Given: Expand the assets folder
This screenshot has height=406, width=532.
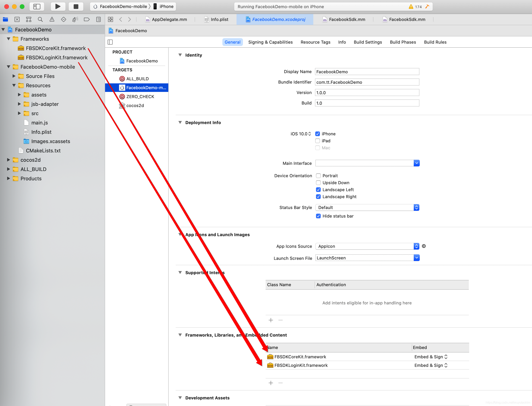Looking at the screenshot, I should (19, 94).
